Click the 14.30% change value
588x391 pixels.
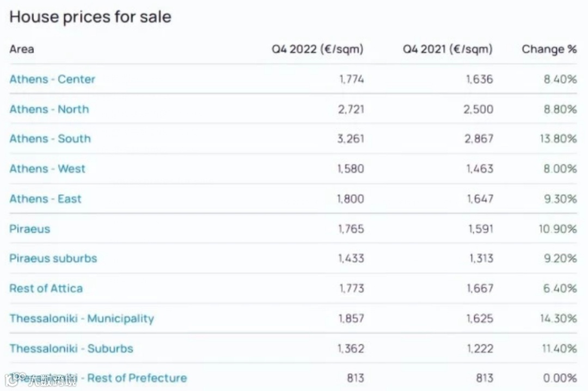[558, 319]
